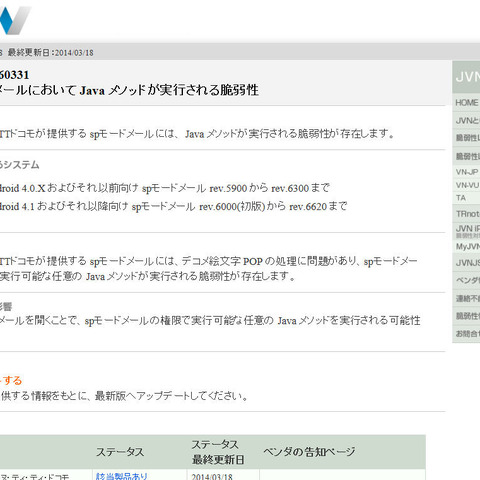480x480 pixels.
Task: Click the 最新版へアップデートしてください sentence
Action: 123,396
